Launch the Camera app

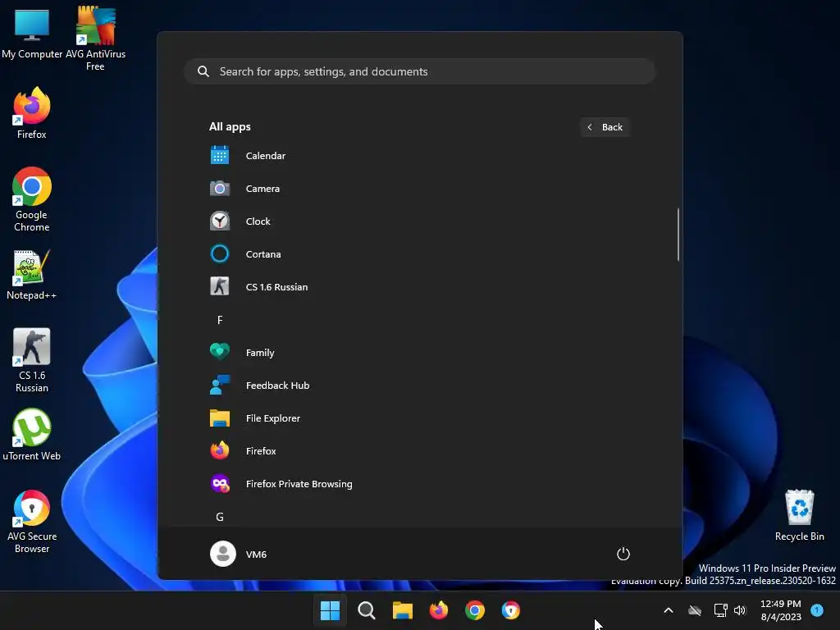click(419, 189)
